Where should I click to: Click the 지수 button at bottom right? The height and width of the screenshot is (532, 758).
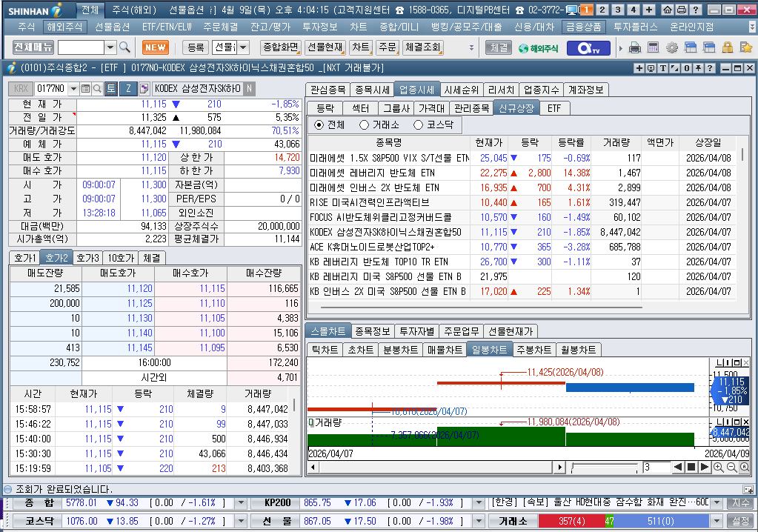click(740, 503)
